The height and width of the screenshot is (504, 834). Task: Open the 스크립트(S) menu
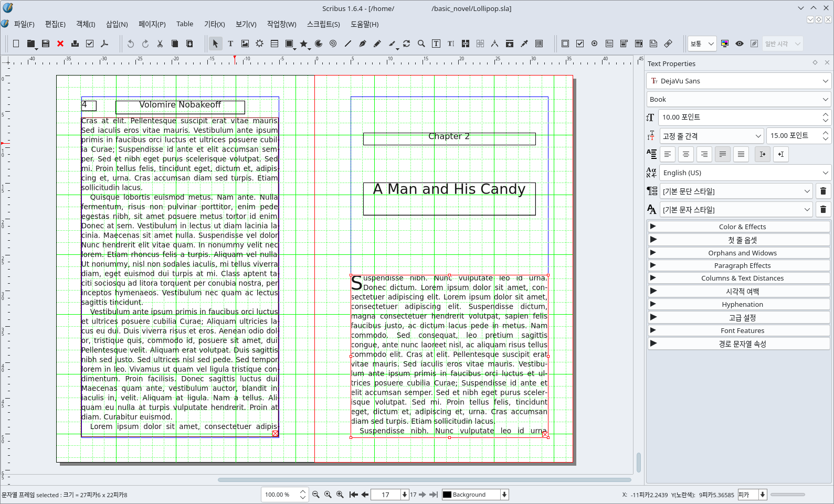click(323, 24)
